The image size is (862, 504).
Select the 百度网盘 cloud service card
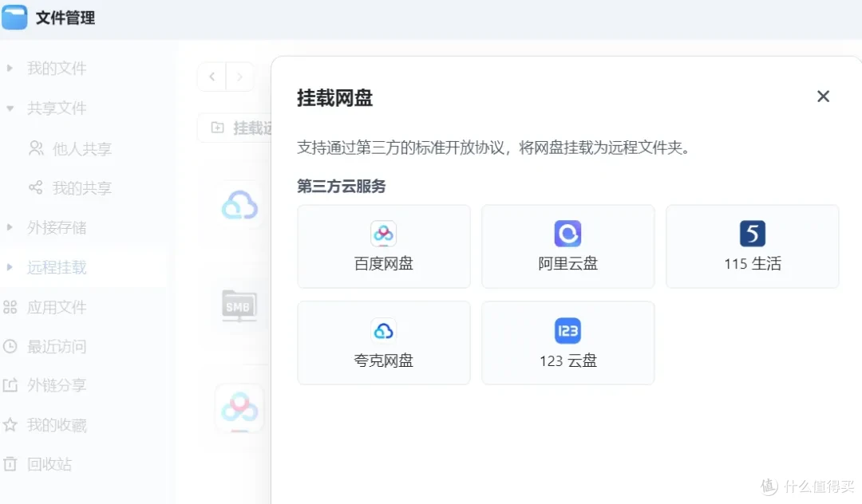click(384, 246)
